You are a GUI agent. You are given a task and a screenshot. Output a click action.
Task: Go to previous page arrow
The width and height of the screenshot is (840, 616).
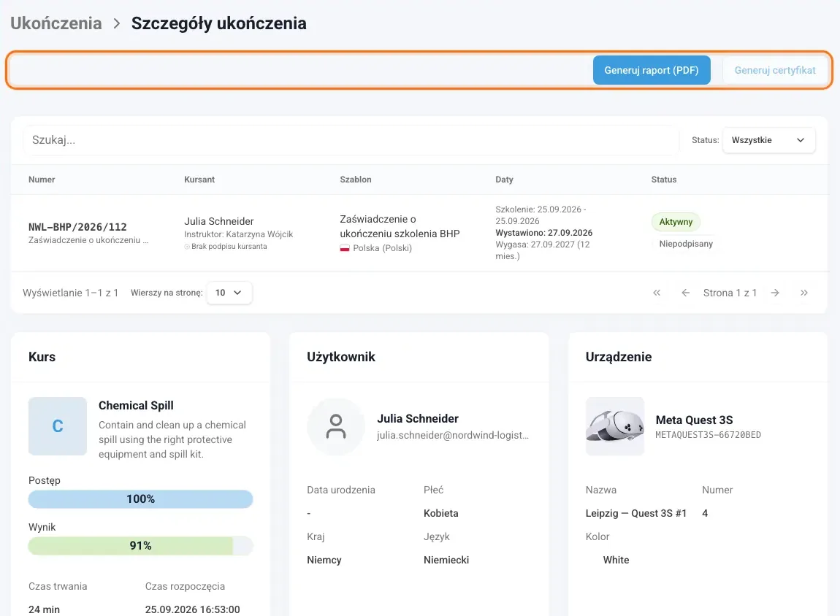(685, 293)
